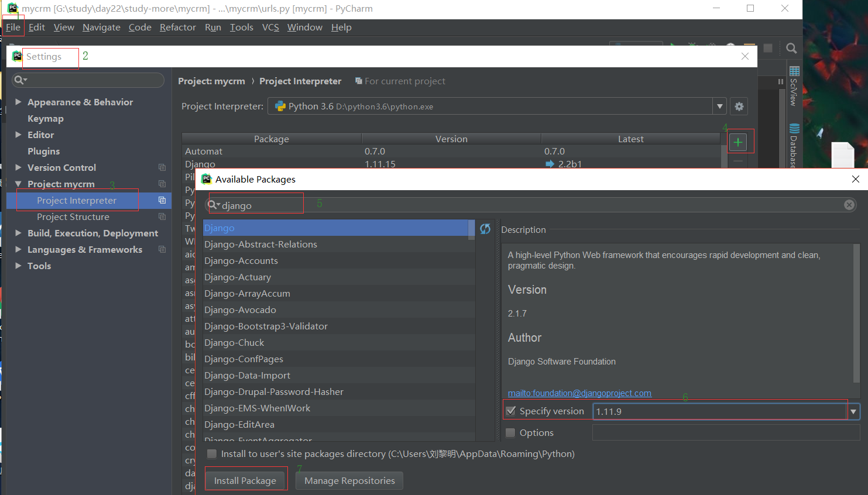This screenshot has width=868, height=495.
Task: Open the Help menu
Action: click(341, 27)
